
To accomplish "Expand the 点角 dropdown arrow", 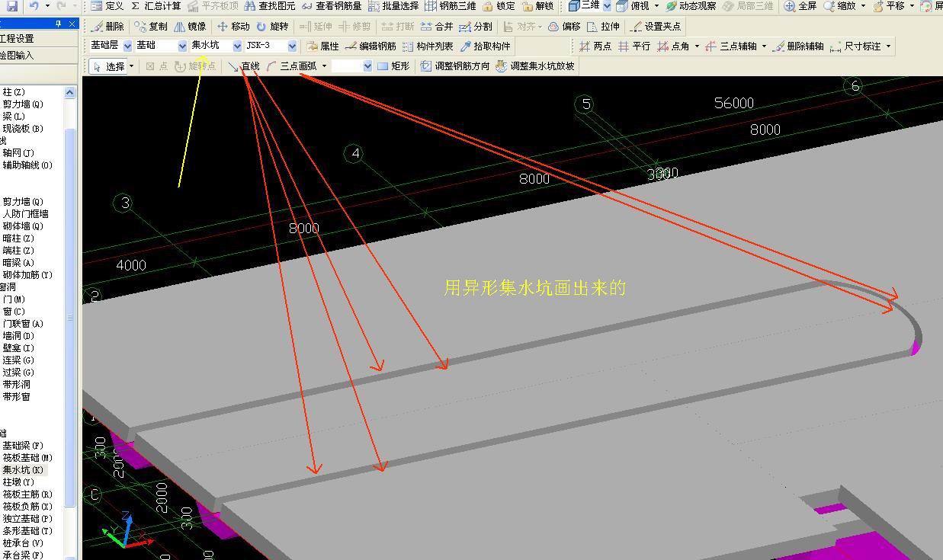I will click(697, 46).
